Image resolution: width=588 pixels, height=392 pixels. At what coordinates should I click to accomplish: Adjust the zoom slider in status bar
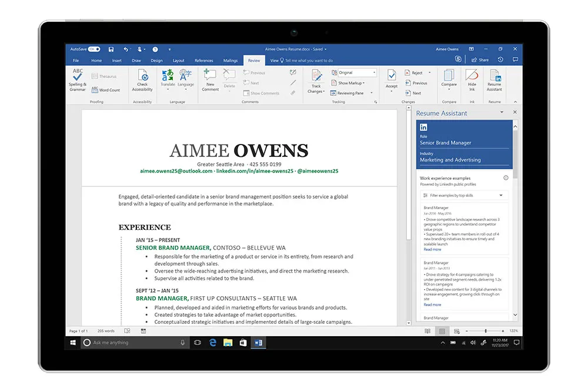tap(485, 331)
